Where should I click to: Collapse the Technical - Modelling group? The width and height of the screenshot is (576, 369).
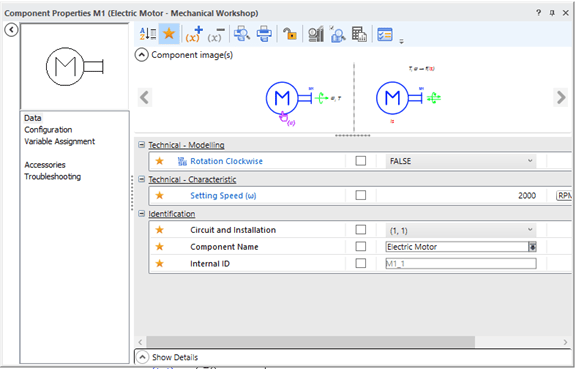coord(141,145)
